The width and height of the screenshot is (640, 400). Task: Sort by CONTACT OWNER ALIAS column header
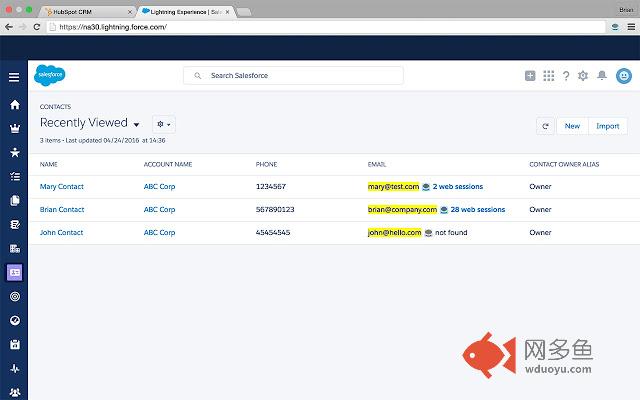[x=564, y=164]
